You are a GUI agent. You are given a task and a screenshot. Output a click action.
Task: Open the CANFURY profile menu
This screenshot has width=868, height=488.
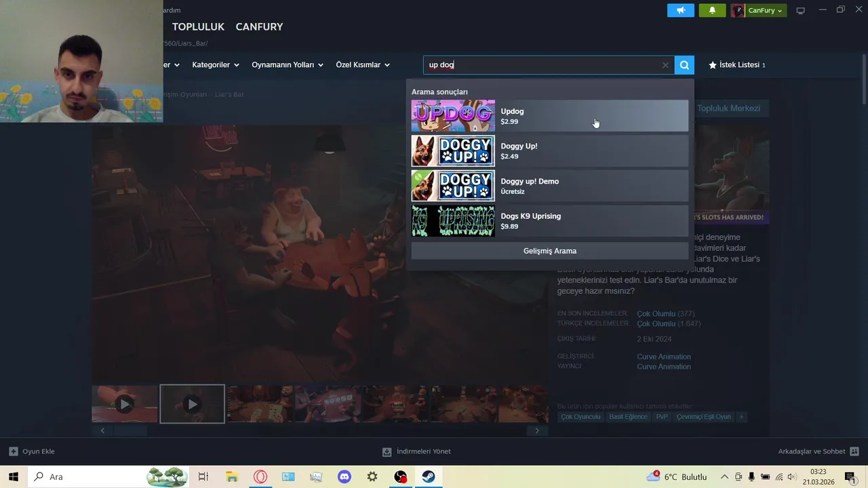[x=259, y=26]
